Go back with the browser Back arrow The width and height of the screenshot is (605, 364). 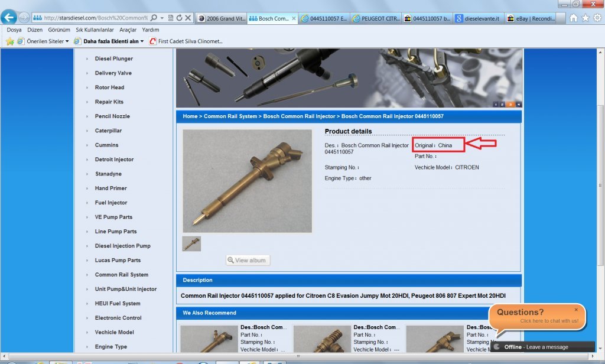(9, 17)
